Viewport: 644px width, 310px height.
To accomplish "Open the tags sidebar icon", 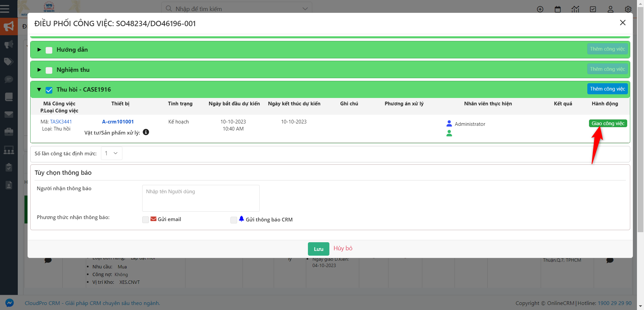I will click(x=9, y=61).
